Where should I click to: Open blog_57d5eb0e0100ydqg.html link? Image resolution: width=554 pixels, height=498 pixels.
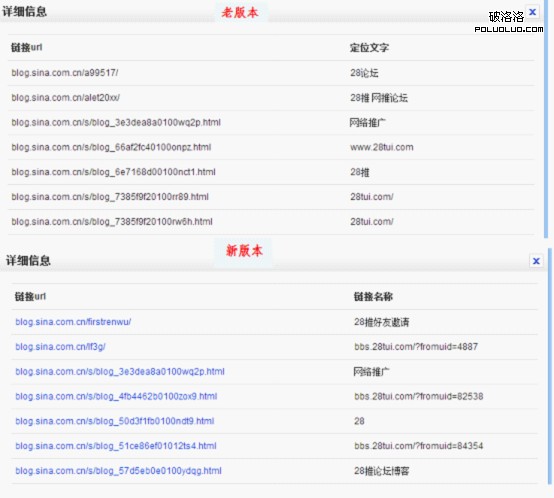pos(118,471)
